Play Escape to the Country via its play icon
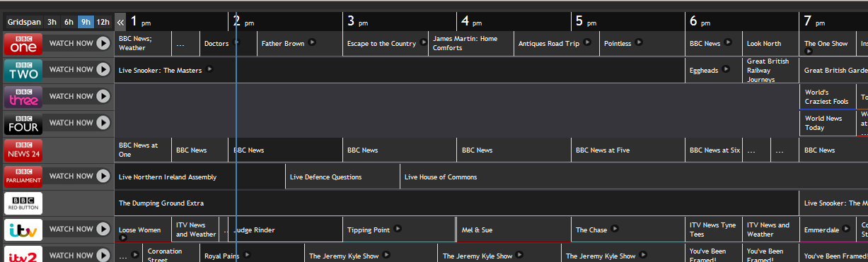Viewport: 868px width, 262px height. [423, 42]
